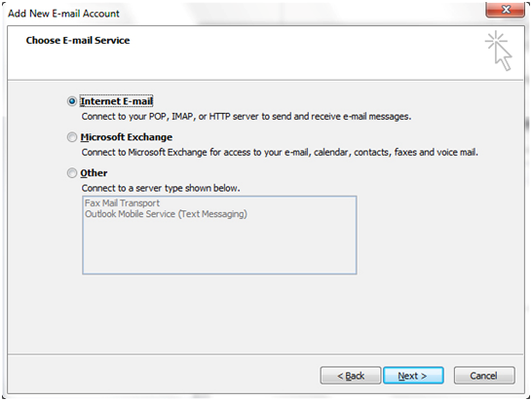
Task: Click the Next > button
Action: tap(413, 376)
